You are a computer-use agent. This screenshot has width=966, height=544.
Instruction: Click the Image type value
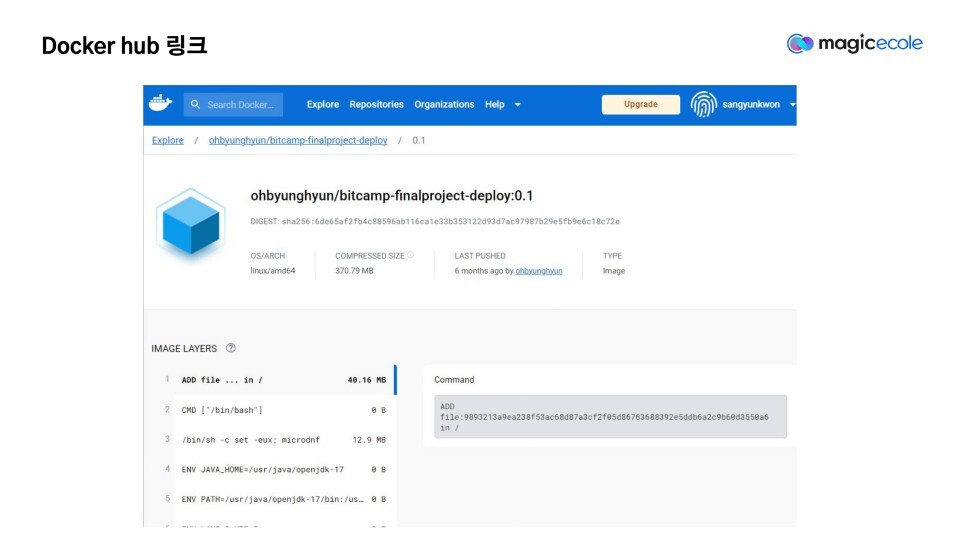point(614,271)
